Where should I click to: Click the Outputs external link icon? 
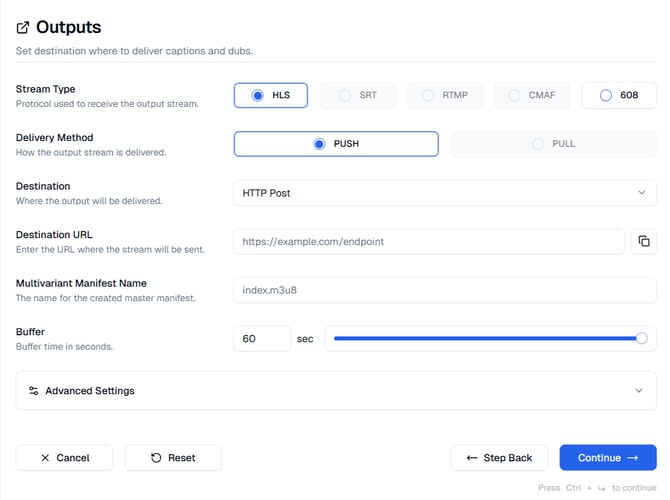[x=23, y=28]
